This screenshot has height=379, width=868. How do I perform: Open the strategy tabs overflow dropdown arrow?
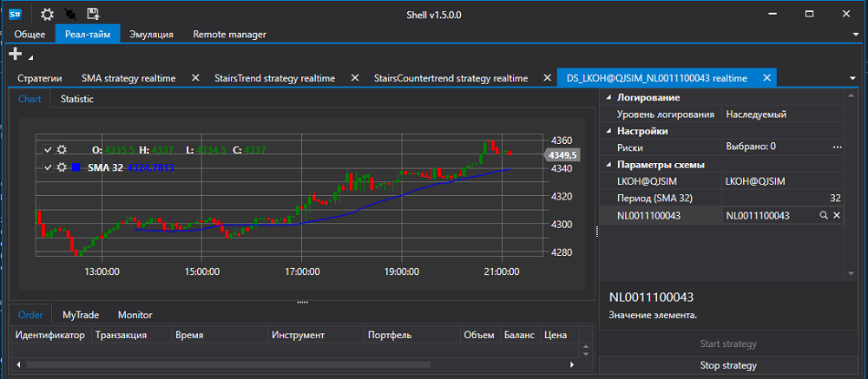pos(853,79)
